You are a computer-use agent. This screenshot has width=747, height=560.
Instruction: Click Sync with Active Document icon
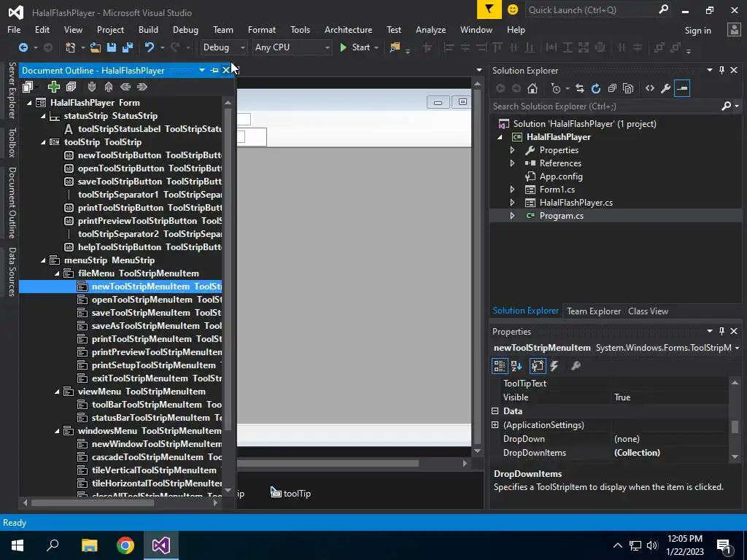click(580, 88)
